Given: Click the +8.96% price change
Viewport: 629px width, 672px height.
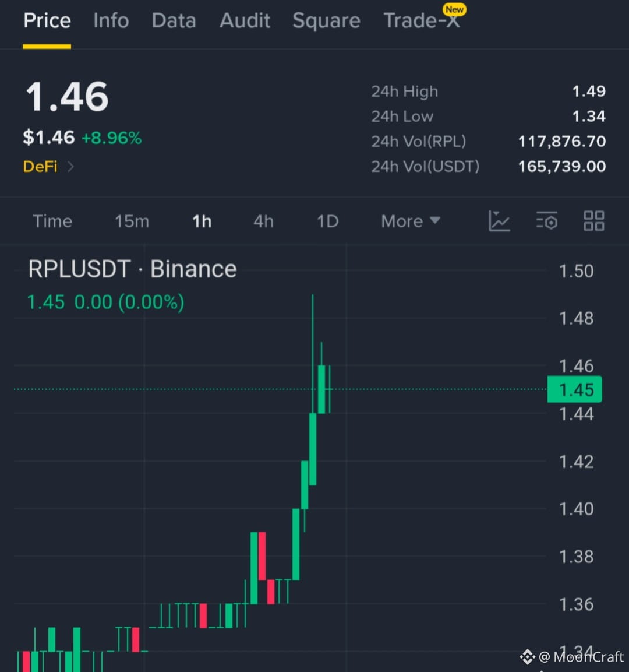Looking at the screenshot, I should tap(111, 138).
